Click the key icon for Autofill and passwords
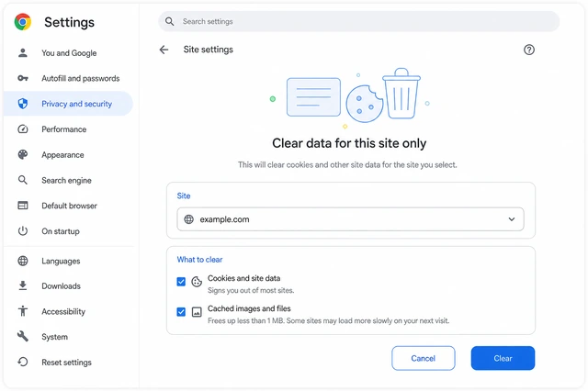The height and width of the screenshot is (391, 588). pos(23,78)
